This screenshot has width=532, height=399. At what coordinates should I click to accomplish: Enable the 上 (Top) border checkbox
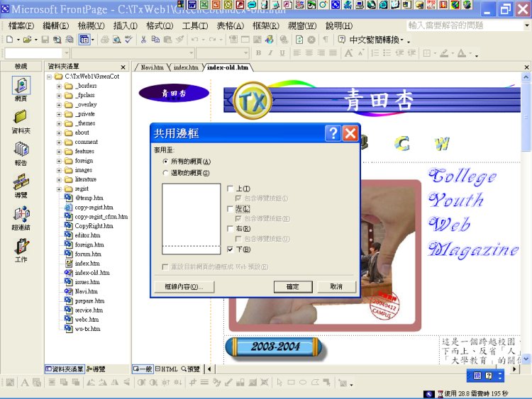pos(230,189)
